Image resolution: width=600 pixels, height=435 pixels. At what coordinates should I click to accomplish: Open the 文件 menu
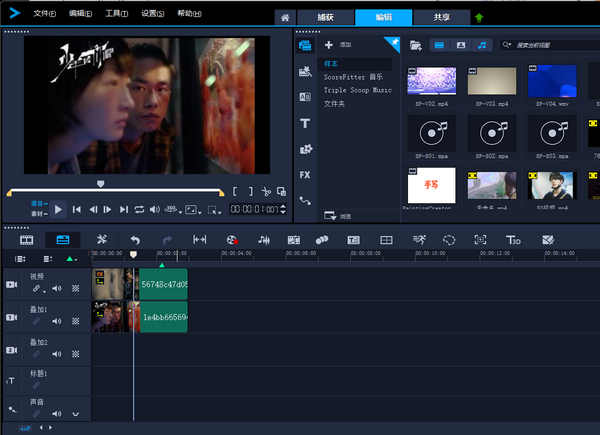(44, 14)
